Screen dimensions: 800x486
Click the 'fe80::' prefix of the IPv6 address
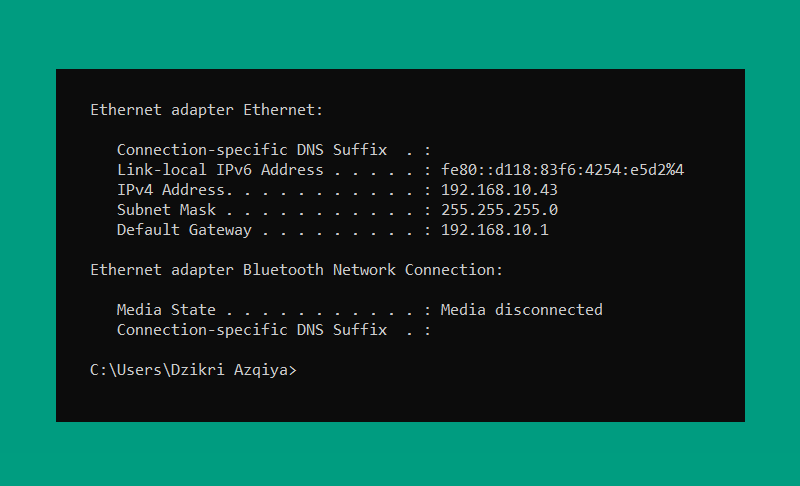(x=467, y=170)
